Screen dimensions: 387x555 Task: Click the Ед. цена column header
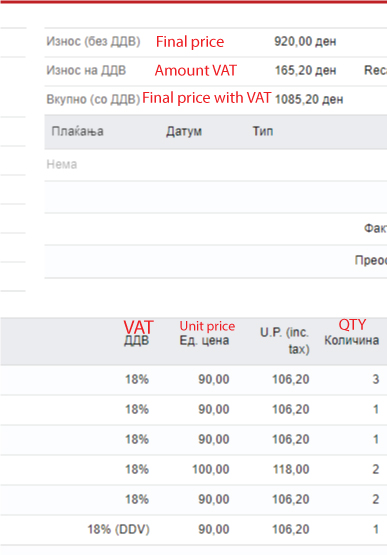[x=204, y=341]
